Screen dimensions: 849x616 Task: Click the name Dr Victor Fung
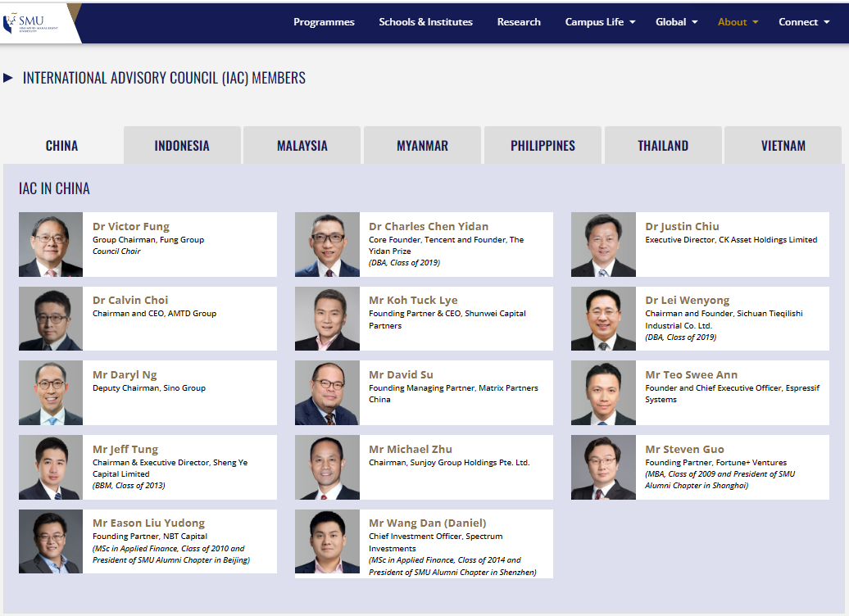click(131, 226)
